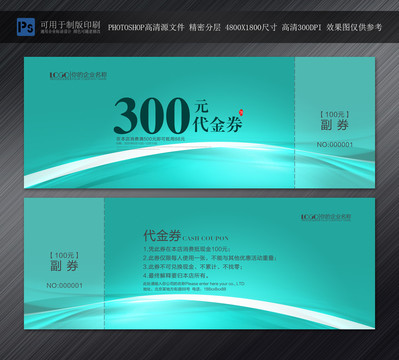Select rule 2 about 每人使用一张

tap(210, 258)
